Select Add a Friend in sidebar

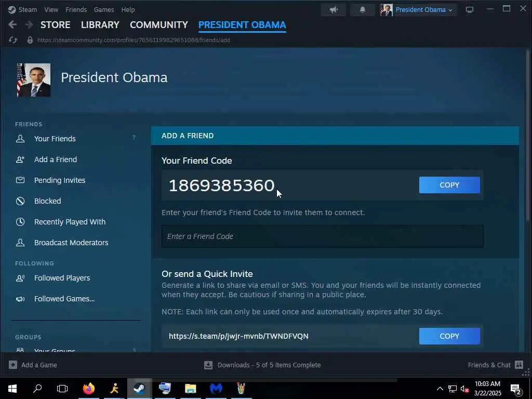pos(55,159)
